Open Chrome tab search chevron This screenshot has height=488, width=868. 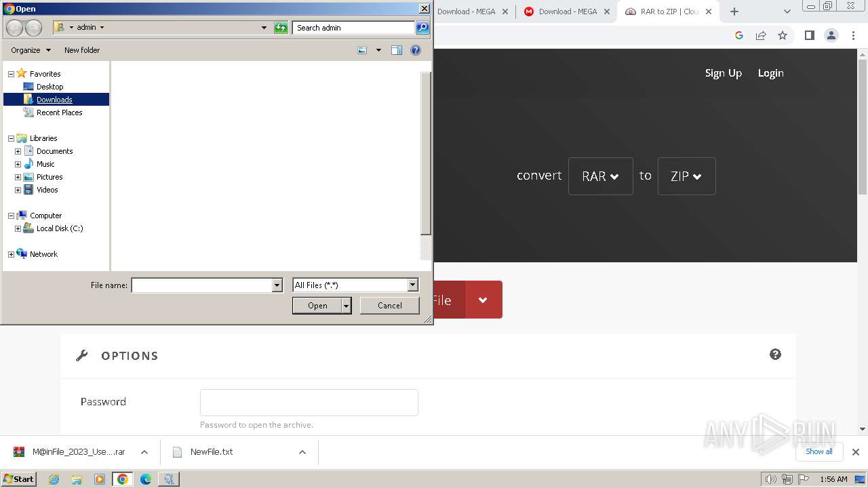pyautogui.click(x=787, y=12)
